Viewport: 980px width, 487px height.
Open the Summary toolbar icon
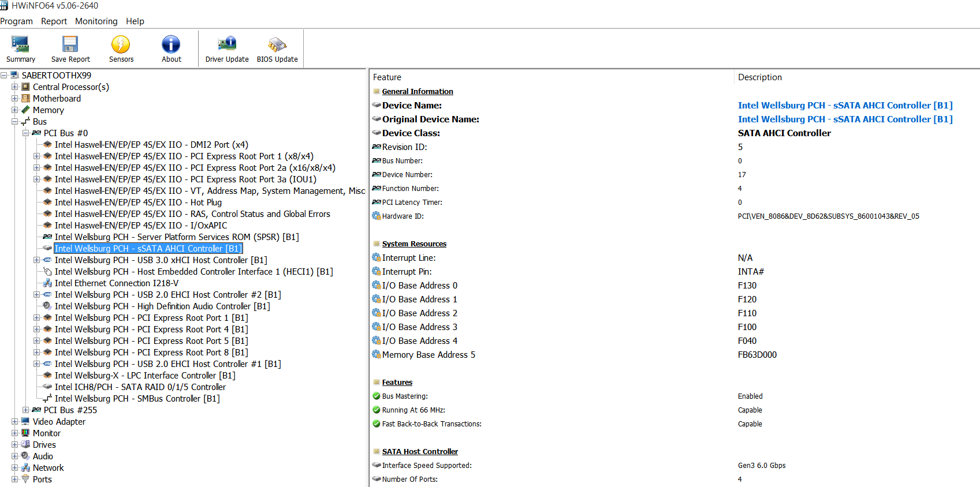(x=20, y=44)
